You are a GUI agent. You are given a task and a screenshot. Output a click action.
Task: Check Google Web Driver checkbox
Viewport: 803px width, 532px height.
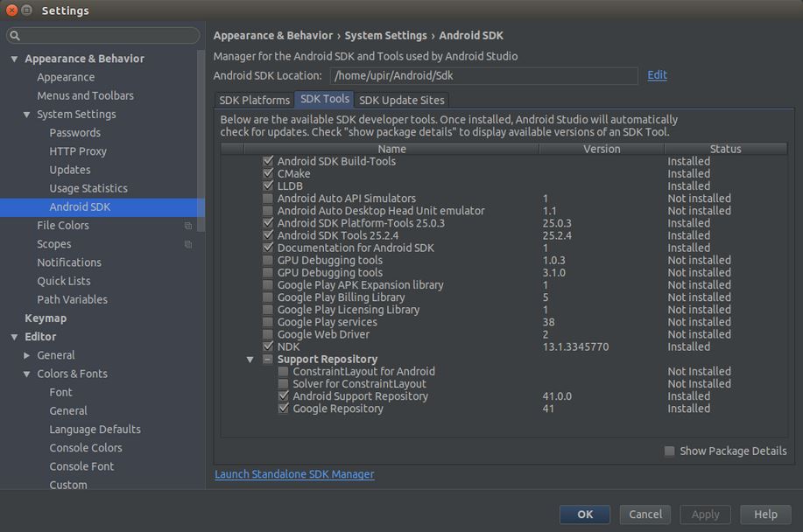(268, 334)
